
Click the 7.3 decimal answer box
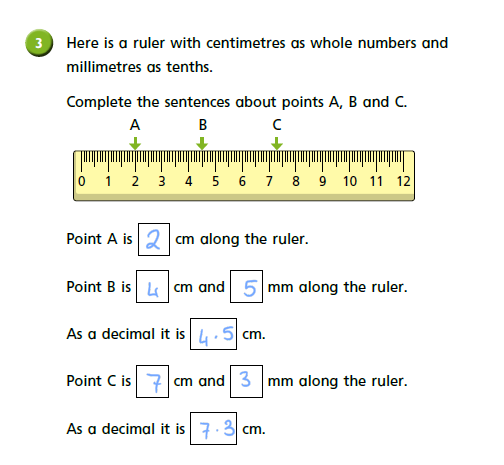[x=213, y=428]
